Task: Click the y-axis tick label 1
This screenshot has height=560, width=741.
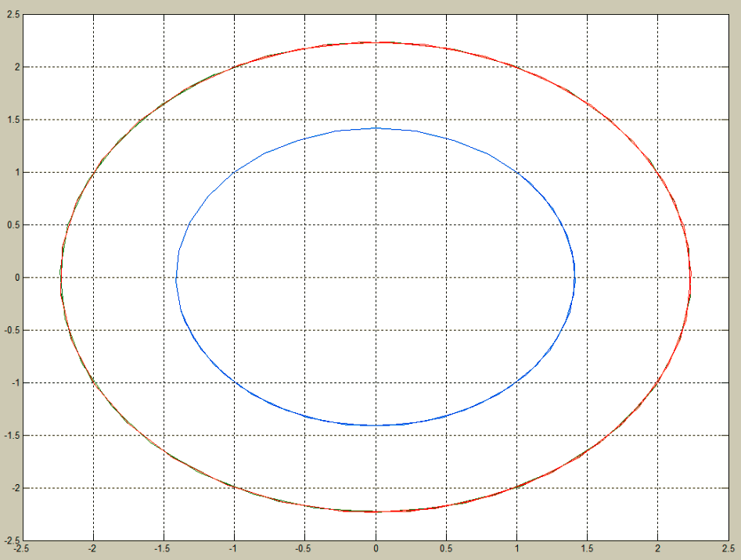Action: pyautogui.click(x=17, y=172)
